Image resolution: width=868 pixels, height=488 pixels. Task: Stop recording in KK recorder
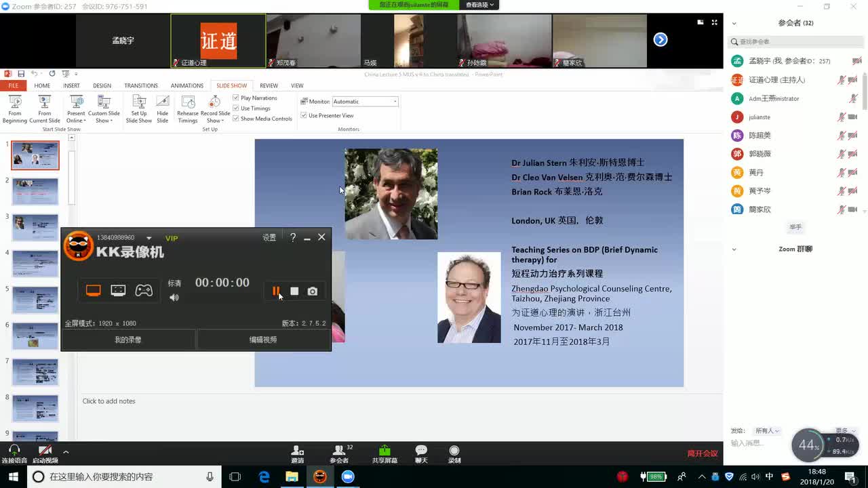click(294, 291)
